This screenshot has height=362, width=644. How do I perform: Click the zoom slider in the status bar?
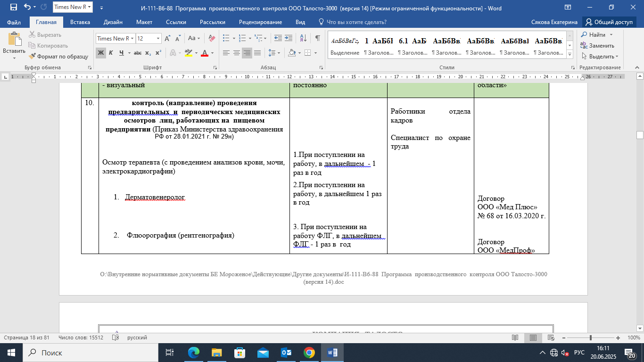click(x=590, y=338)
